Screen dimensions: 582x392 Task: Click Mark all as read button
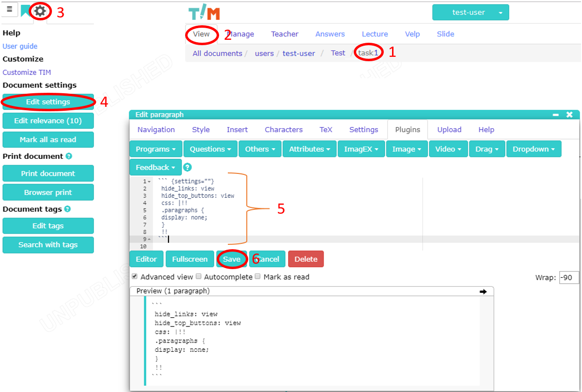(x=48, y=139)
